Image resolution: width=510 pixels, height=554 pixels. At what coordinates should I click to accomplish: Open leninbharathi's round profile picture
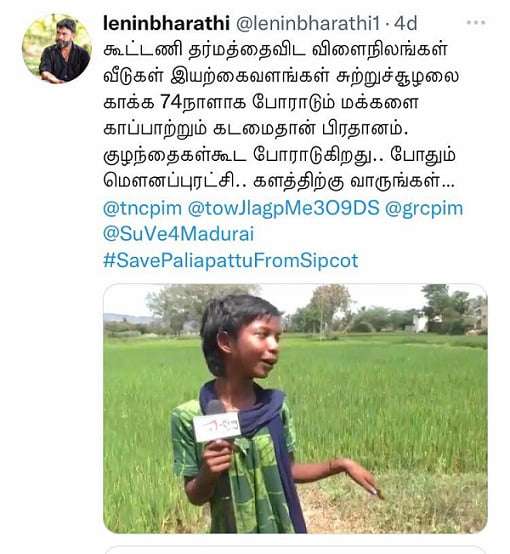tap(57, 48)
